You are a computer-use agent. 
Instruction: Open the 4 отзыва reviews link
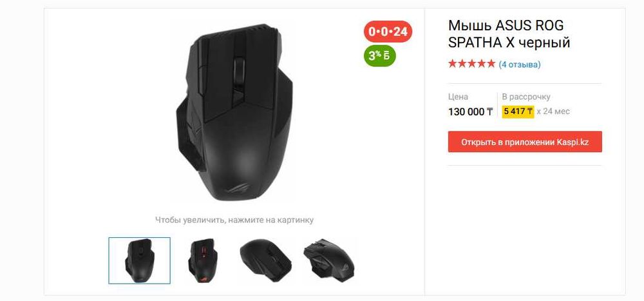coord(520,64)
